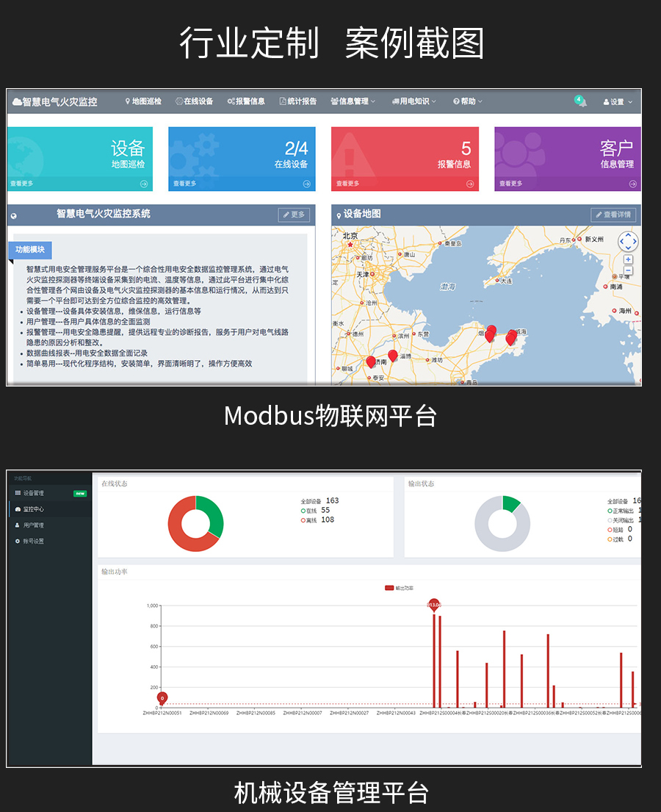Zoom out the map with minus button
661x812 pixels.
pos(628,270)
